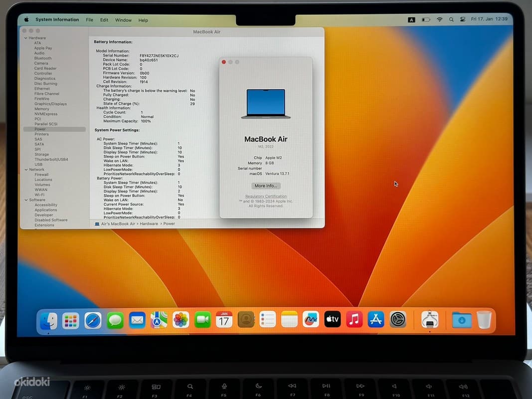Open the Regulatory Certification link
Screen dimensions: 532x399
point(266,196)
